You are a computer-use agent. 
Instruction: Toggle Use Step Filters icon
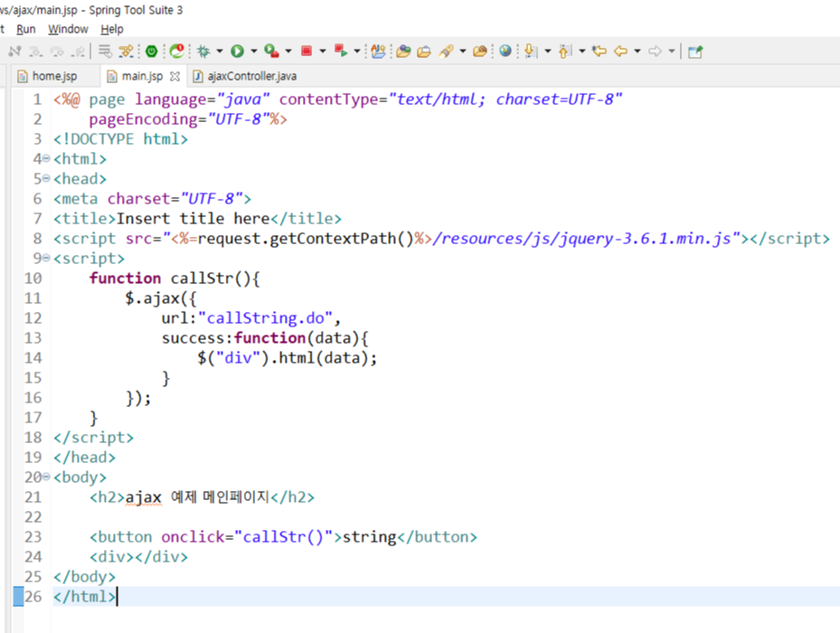pos(126,52)
